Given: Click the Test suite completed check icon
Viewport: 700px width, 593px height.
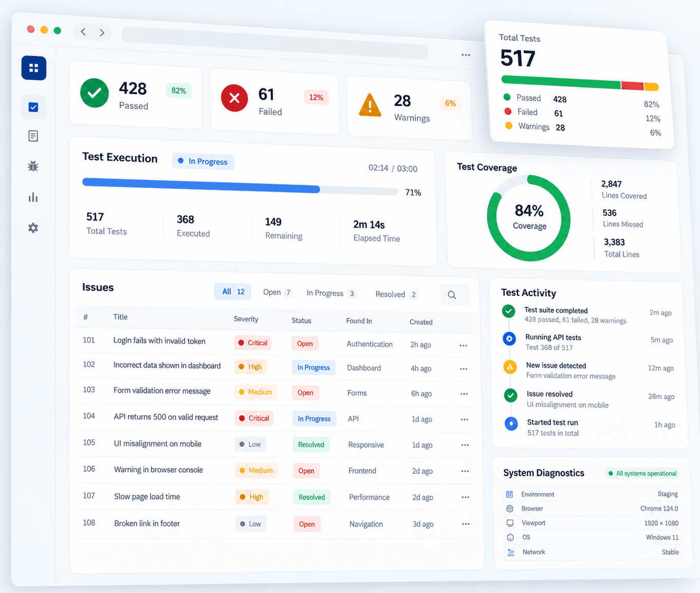Looking at the screenshot, I should 508,311.
